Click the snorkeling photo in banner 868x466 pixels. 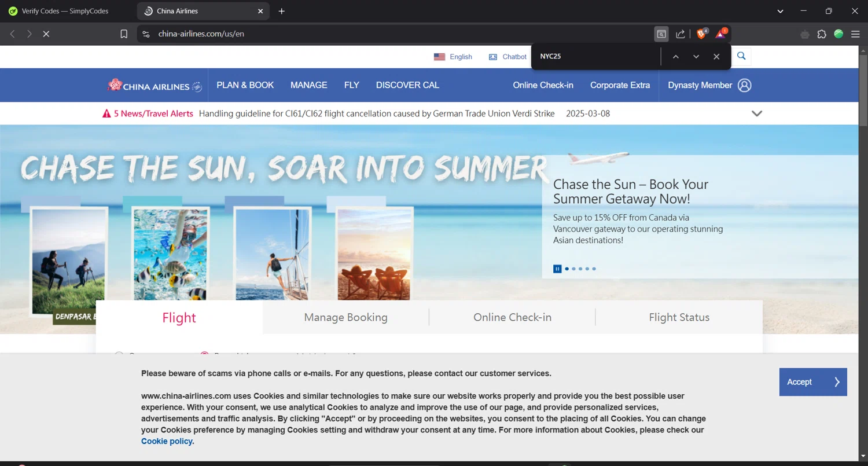pyautogui.click(x=170, y=254)
